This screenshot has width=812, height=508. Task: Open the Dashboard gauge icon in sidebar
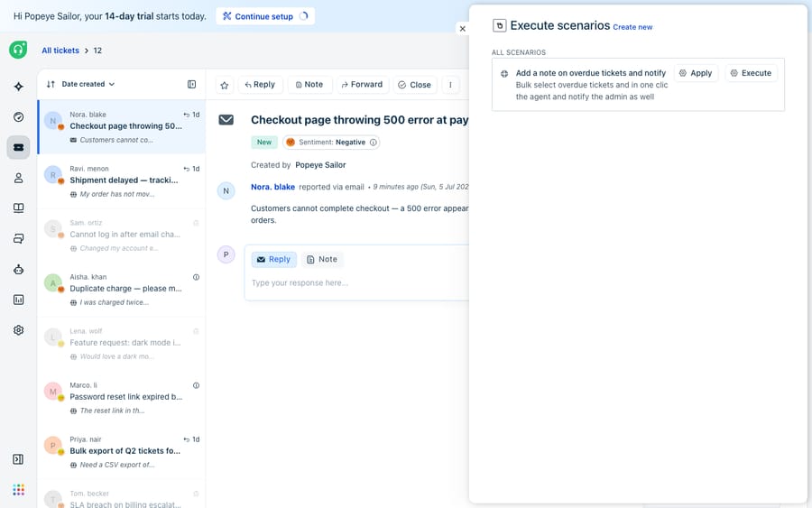click(x=19, y=117)
